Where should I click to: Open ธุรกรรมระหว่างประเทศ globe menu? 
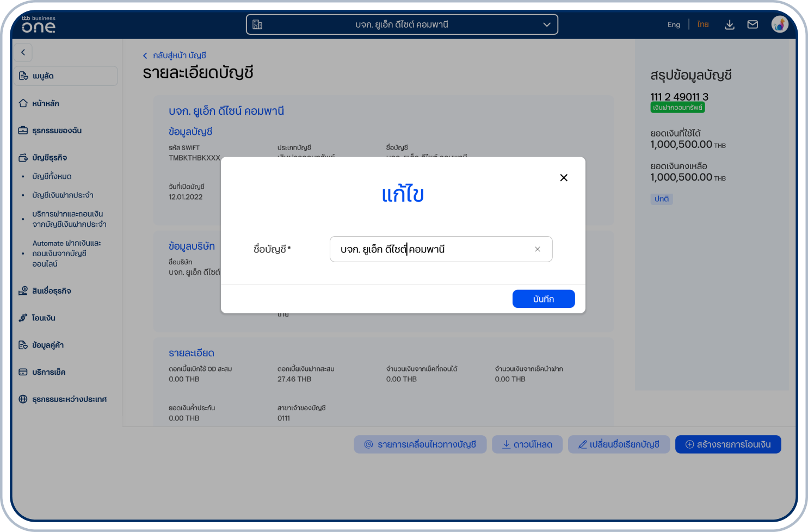69,399
